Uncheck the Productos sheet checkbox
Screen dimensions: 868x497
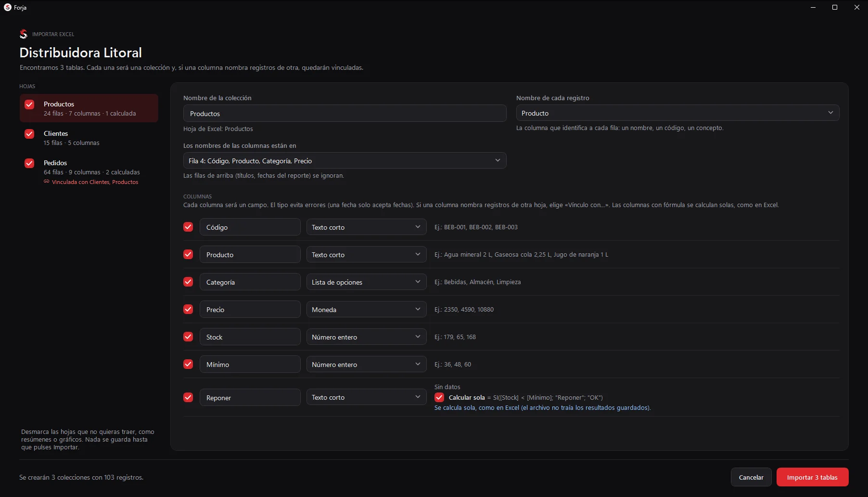(x=29, y=105)
